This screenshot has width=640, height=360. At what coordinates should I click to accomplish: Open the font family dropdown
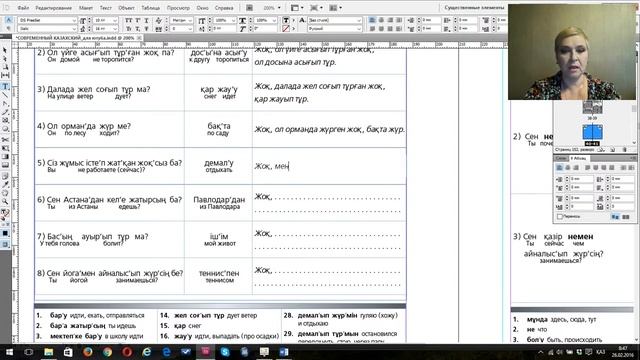coord(74,20)
